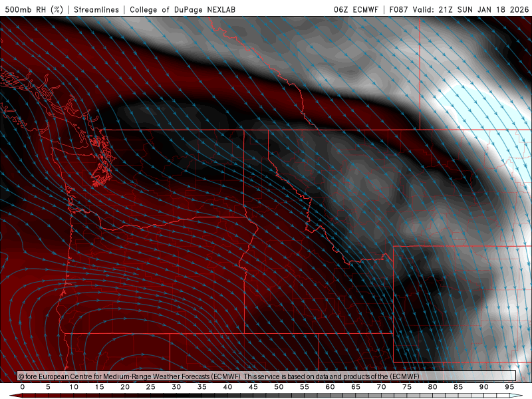Click the "40" scale value
The height and width of the screenshot is (399, 532).
point(227,387)
